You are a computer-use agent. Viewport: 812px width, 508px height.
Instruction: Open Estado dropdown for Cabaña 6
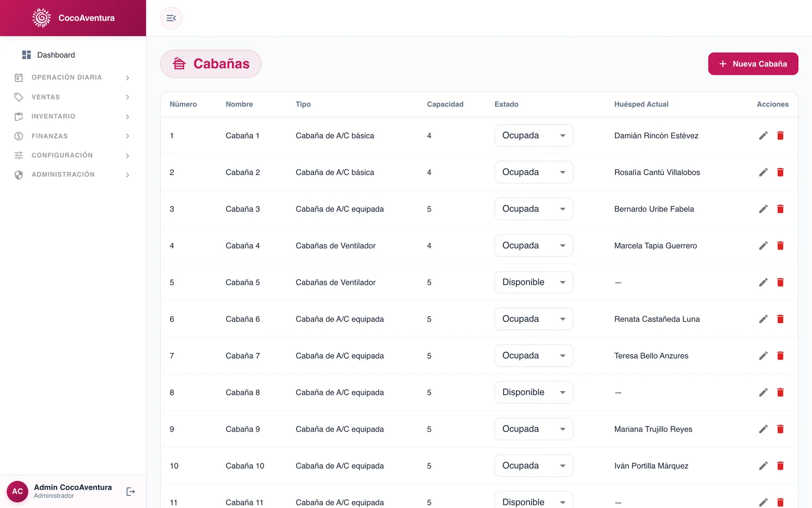[534, 319]
